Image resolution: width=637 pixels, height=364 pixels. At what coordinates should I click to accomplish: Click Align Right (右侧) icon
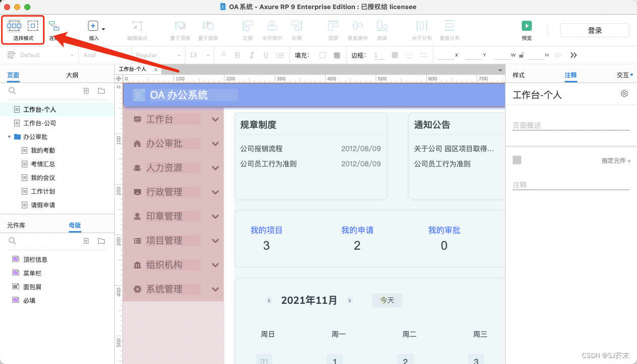296,25
